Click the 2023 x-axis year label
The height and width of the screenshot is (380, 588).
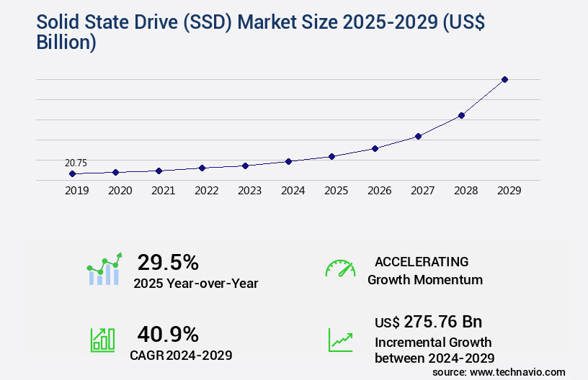point(249,191)
